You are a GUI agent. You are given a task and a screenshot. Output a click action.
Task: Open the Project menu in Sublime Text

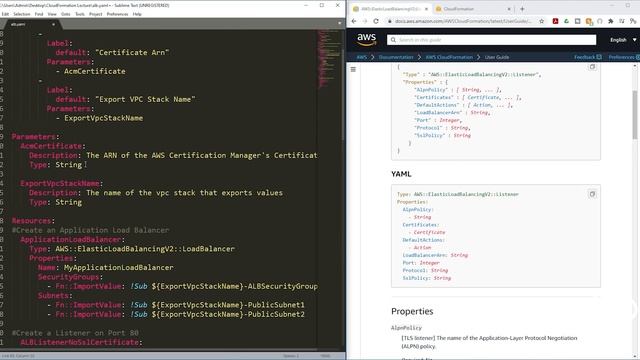pyautogui.click(x=96, y=14)
